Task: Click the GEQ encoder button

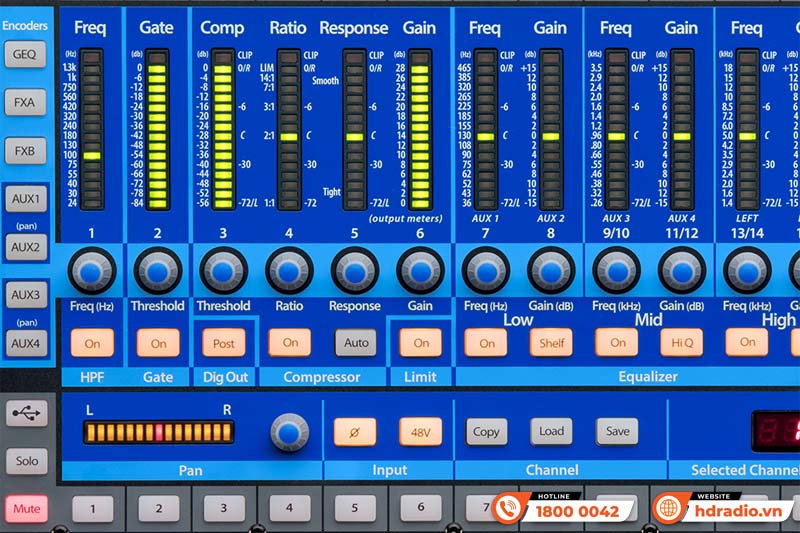Action: pos(25,54)
